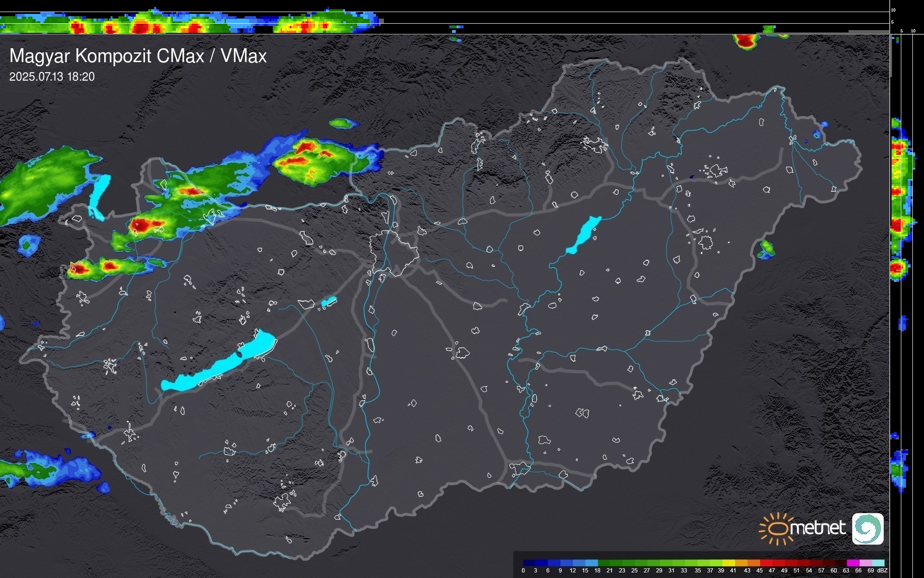Click the 2025.07.13 18:20 timestamp
The image size is (924, 578).
click(52, 77)
